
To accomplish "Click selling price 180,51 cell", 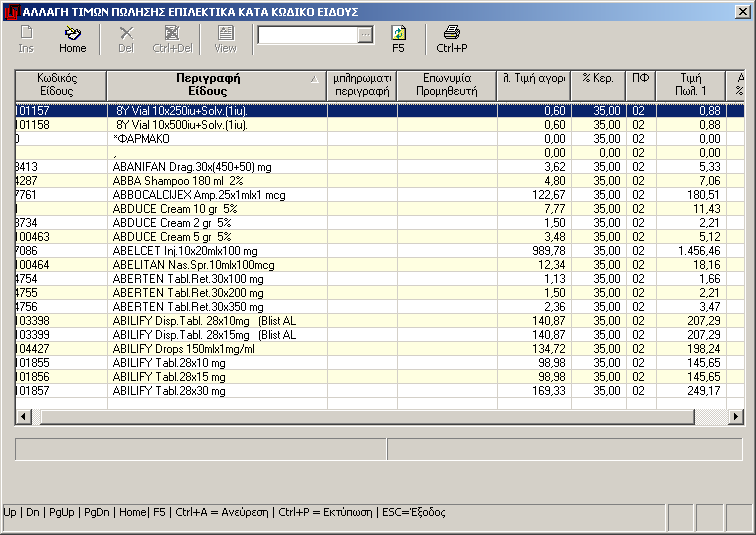I will (691, 195).
